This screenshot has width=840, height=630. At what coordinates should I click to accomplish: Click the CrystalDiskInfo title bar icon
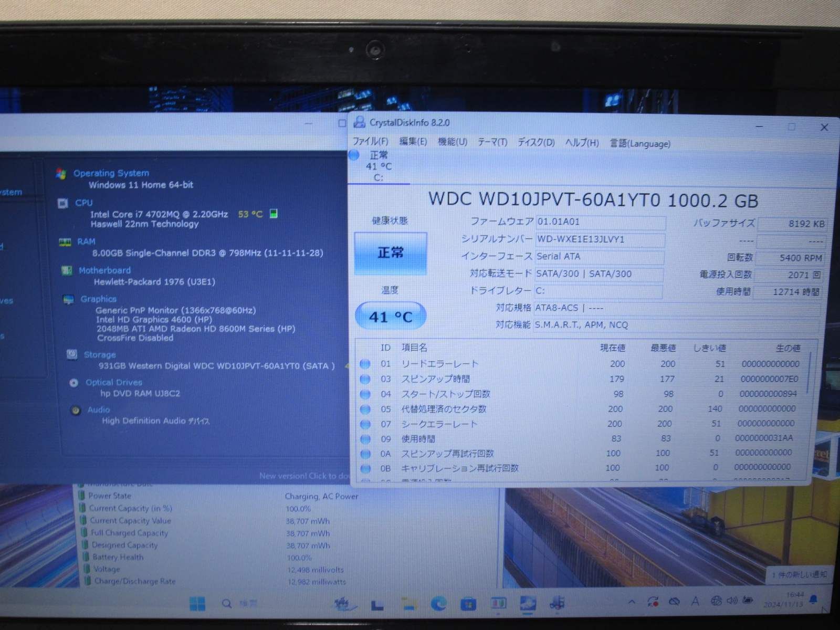tap(359, 122)
